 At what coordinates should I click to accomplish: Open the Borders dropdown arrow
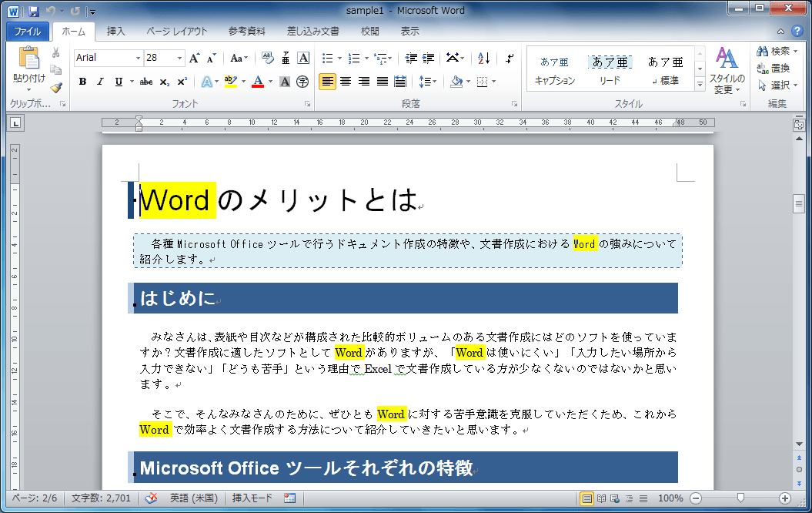point(493,82)
